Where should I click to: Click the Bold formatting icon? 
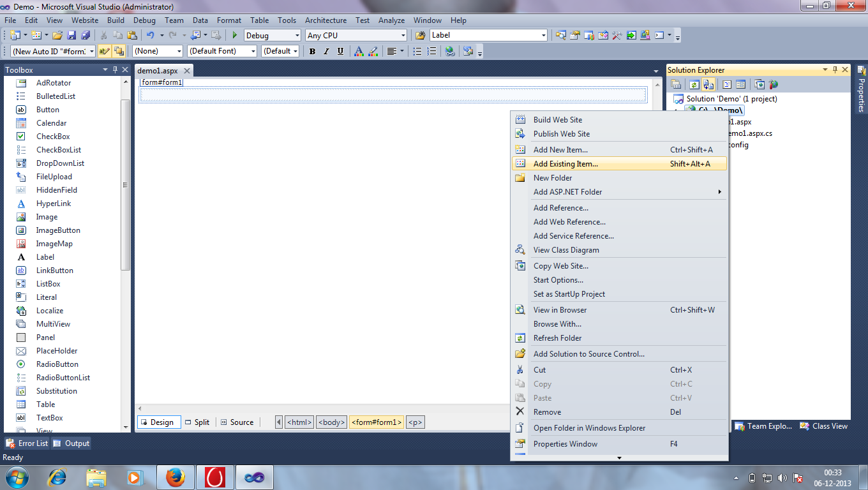pos(312,52)
